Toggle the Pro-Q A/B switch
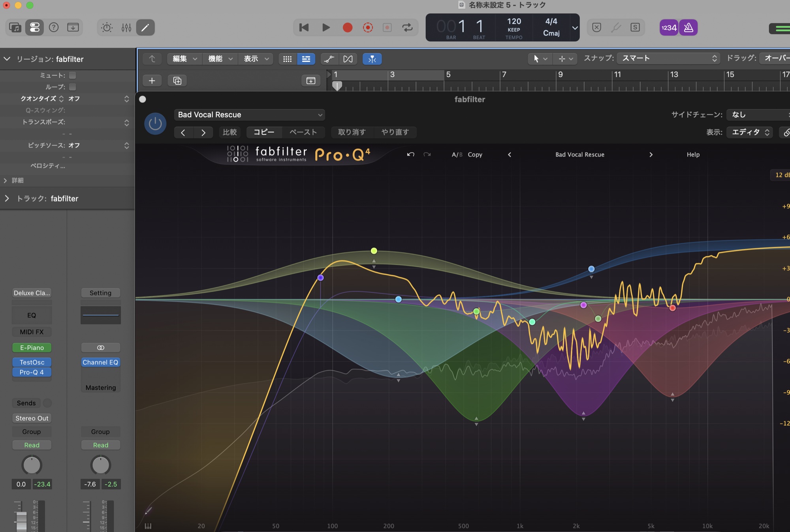 pyautogui.click(x=457, y=155)
